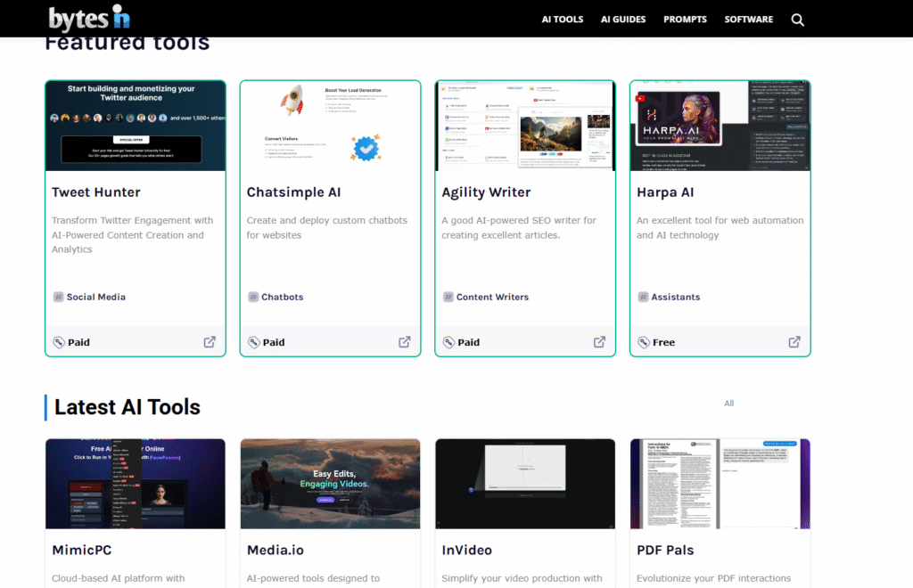Select the Content Writers category tag
Screen dimensions: 913x588
pos(492,297)
